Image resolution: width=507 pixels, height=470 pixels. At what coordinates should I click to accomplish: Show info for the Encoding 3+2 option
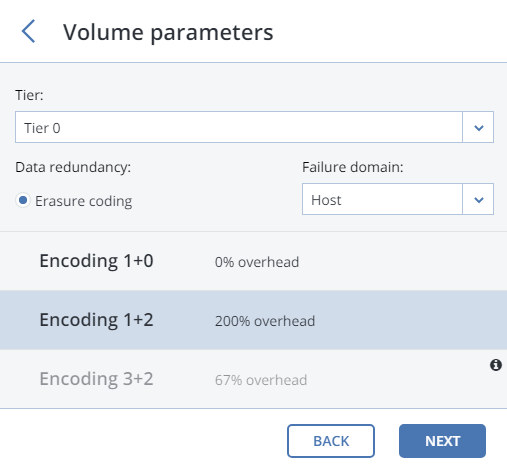pos(496,365)
